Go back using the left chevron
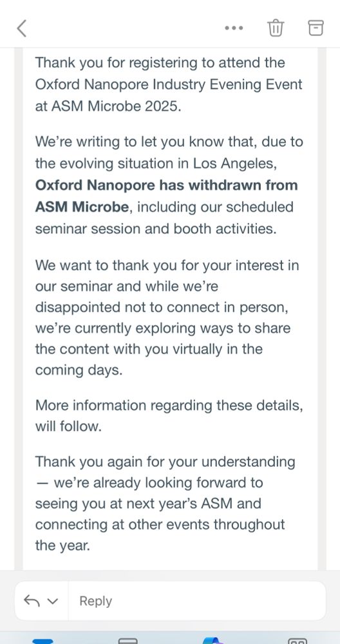Image resolution: width=340 pixels, height=644 pixels. pos(22,28)
